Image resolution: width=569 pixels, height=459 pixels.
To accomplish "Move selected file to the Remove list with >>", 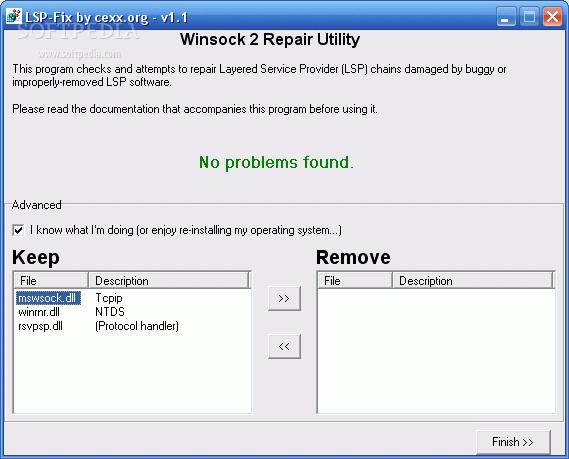I will (x=284, y=298).
